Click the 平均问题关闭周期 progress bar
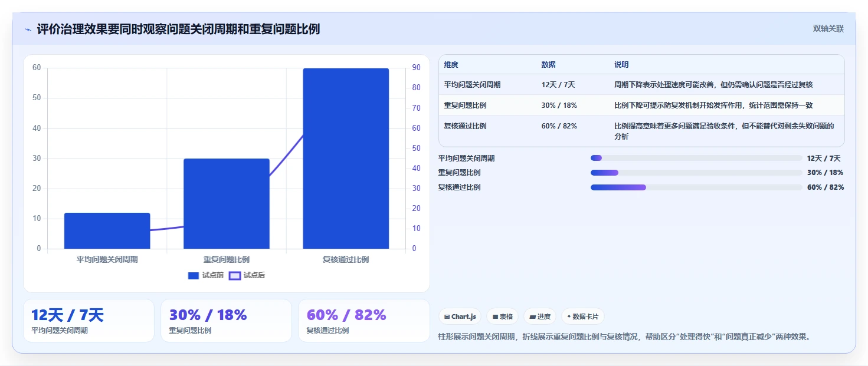Screen dimensions: 868x366 click(x=696, y=158)
